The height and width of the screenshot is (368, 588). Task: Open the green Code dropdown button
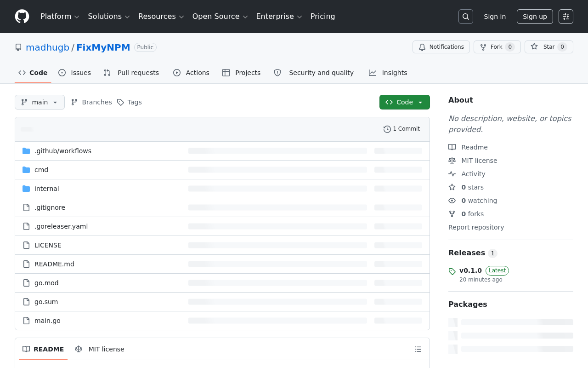pyautogui.click(x=405, y=102)
